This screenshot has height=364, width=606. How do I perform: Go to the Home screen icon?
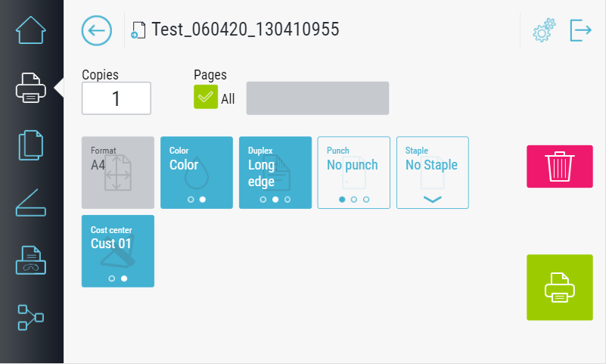tap(31, 30)
